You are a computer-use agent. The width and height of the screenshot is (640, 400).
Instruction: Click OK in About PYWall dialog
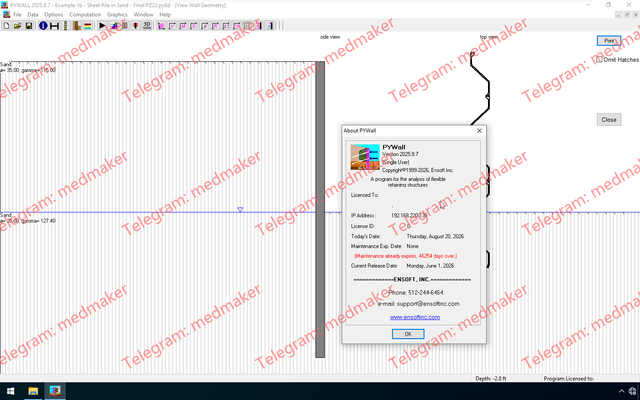pyautogui.click(x=408, y=334)
